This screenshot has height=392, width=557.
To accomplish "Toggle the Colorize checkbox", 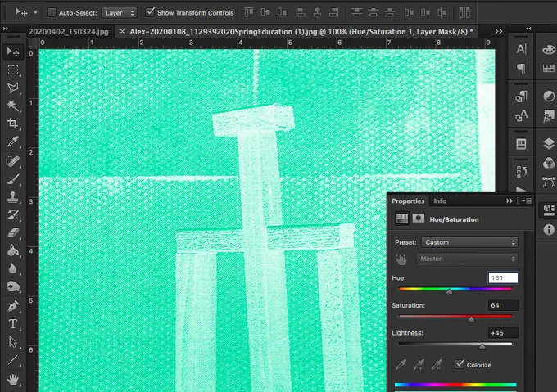I will [460, 364].
